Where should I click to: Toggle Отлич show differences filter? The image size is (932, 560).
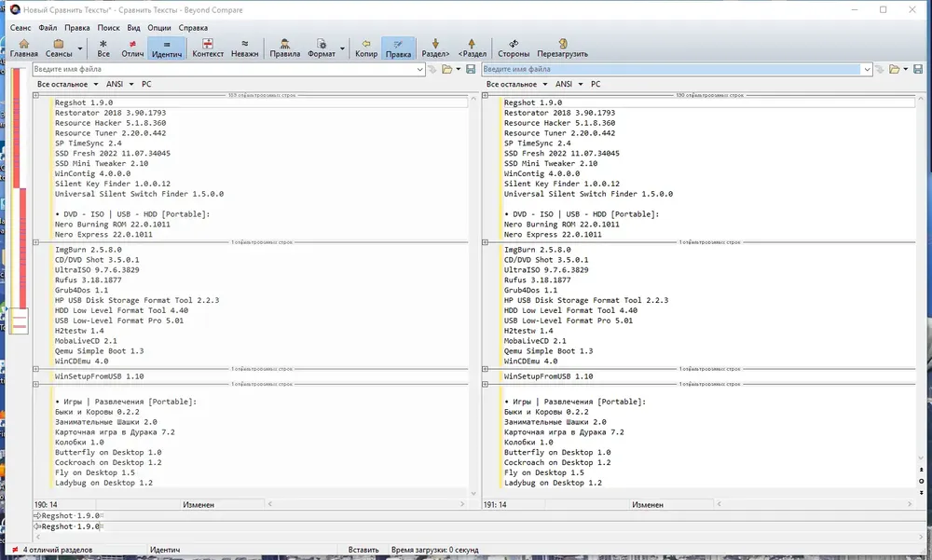(132, 48)
